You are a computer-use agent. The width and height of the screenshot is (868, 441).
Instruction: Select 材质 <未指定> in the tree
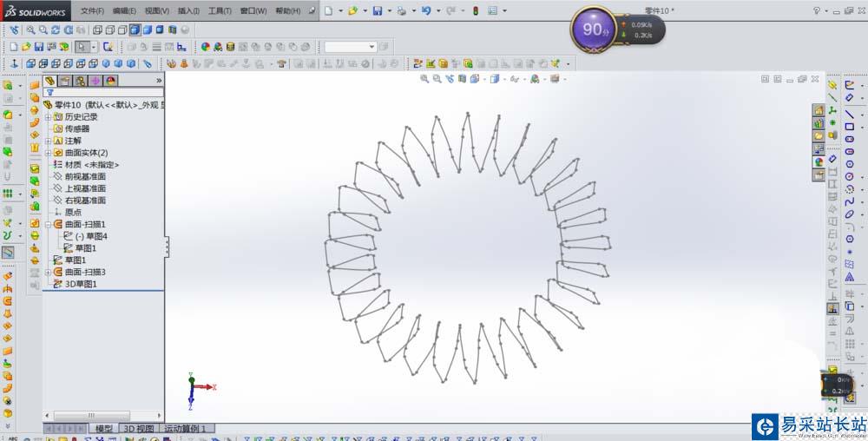coord(86,164)
